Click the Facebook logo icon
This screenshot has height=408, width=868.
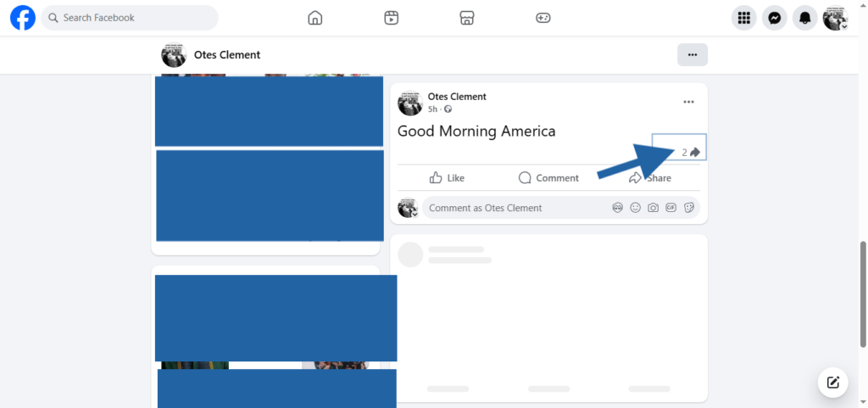(22, 18)
